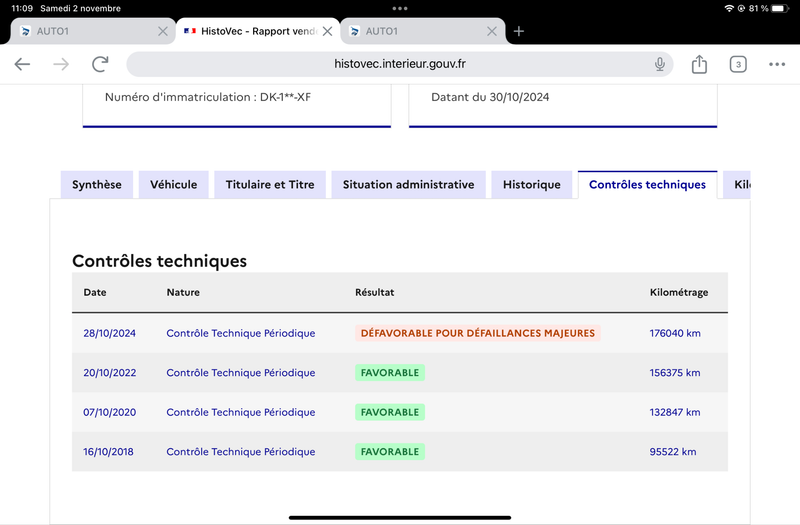
Task: Tap the 11:09 clock in status bar
Action: coord(22,8)
